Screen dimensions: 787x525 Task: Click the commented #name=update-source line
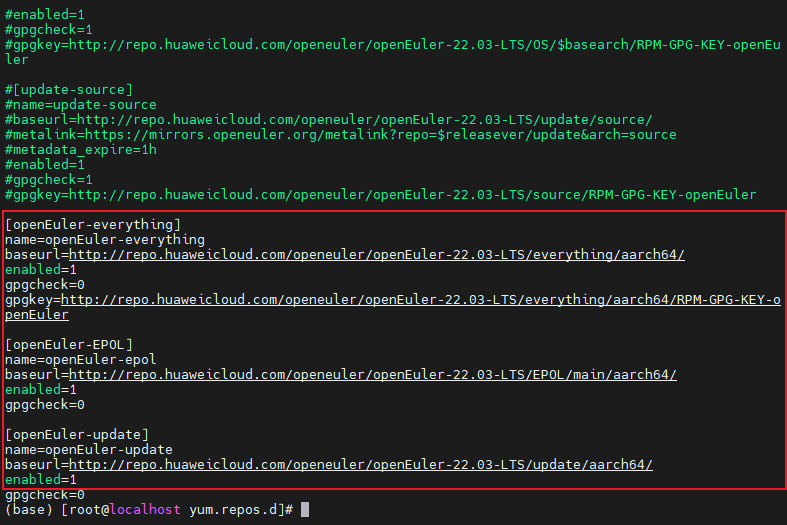[81, 105]
